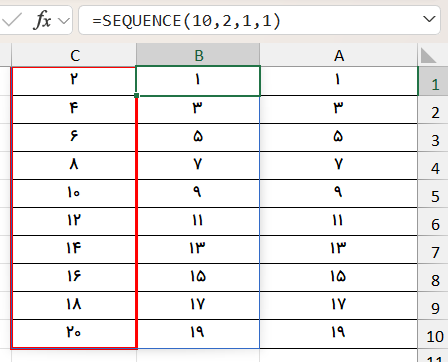
Task: Click cell C5 containing ۱۰
Action: pos(74,194)
